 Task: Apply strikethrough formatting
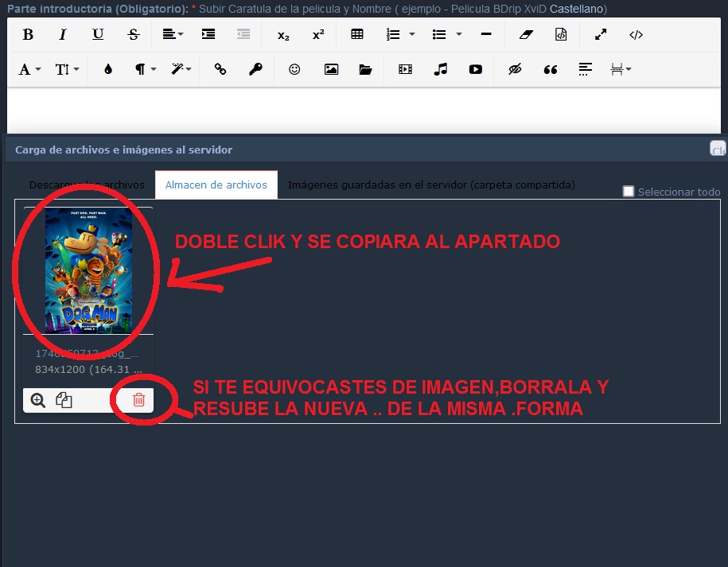[133, 34]
